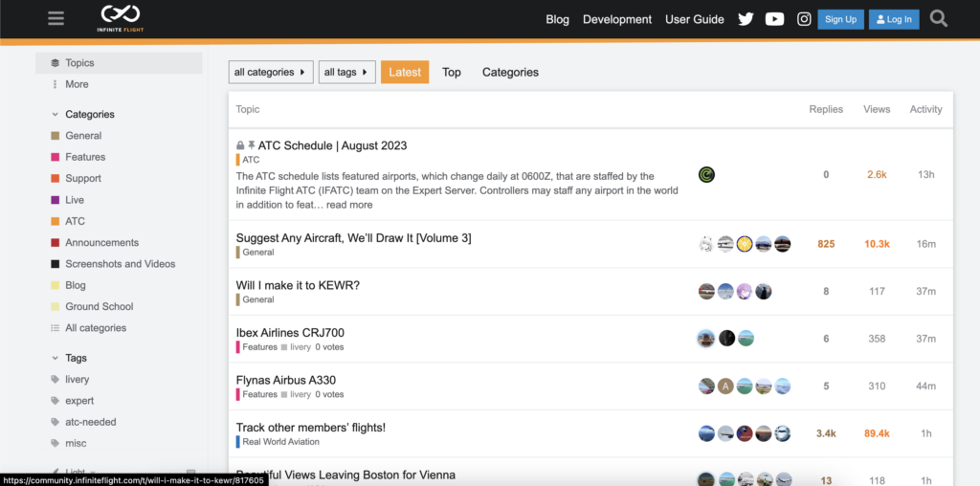Screen dimensions: 980x486
Task: Click the atc-needed tag icon in sidebar
Action: pos(55,422)
